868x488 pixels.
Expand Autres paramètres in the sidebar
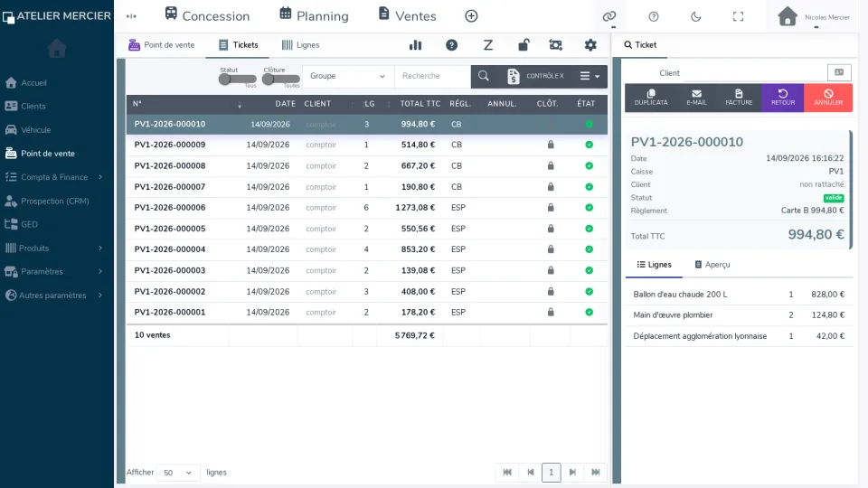tap(56, 296)
